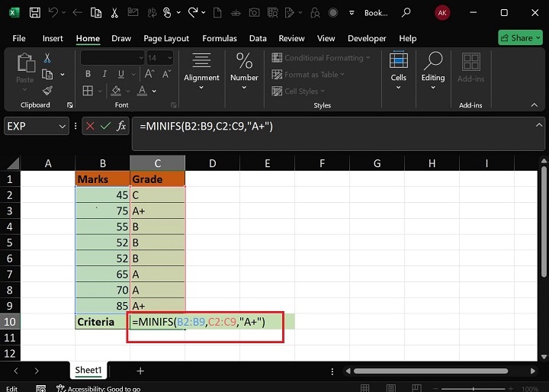Click the Decrease Font Size icon
The width and height of the screenshot is (549, 392).
[x=166, y=74]
